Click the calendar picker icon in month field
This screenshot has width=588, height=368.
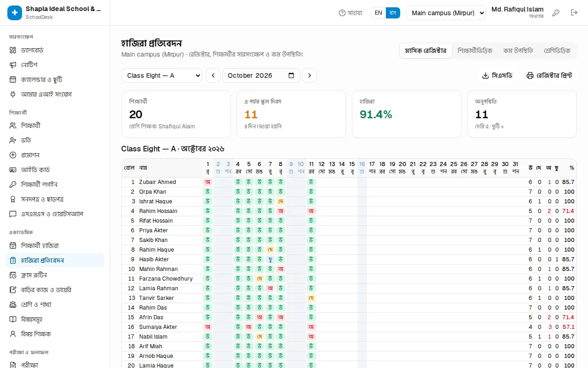tap(291, 75)
